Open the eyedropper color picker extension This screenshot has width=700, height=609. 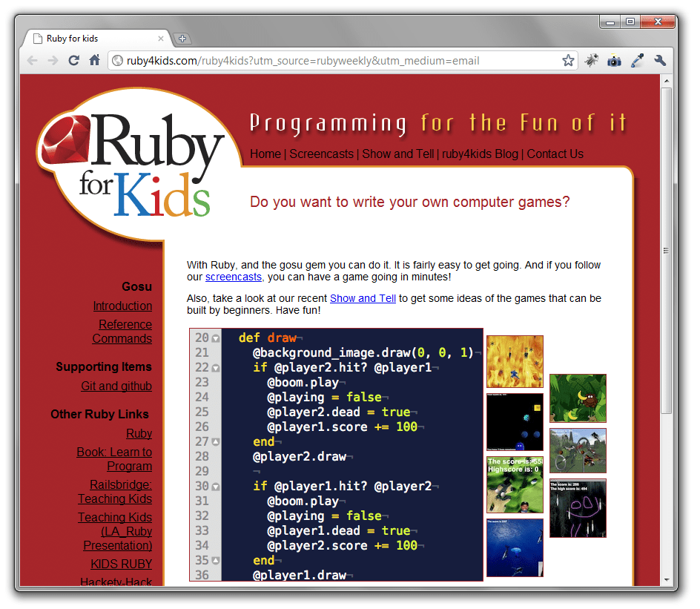[x=637, y=60]
